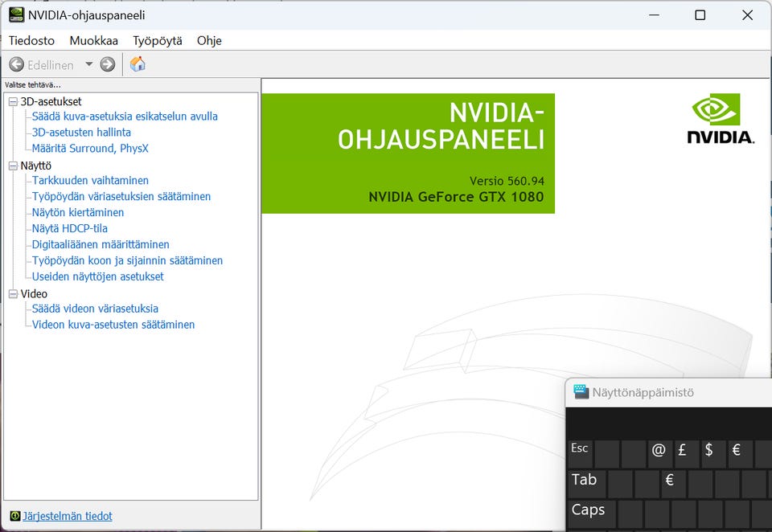772x532 pixels.
Task: Click the Home icon in toolbar
Action: point(138,64)
